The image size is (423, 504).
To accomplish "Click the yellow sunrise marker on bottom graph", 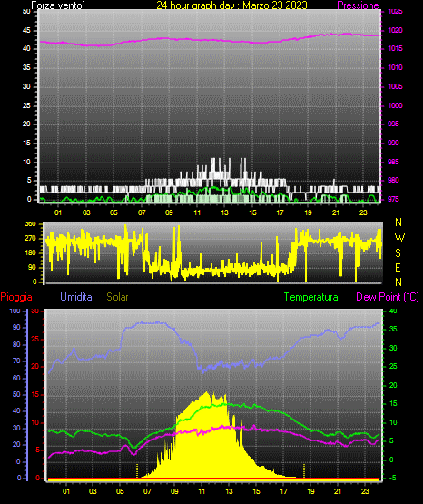I will click(x=137, y=471).
